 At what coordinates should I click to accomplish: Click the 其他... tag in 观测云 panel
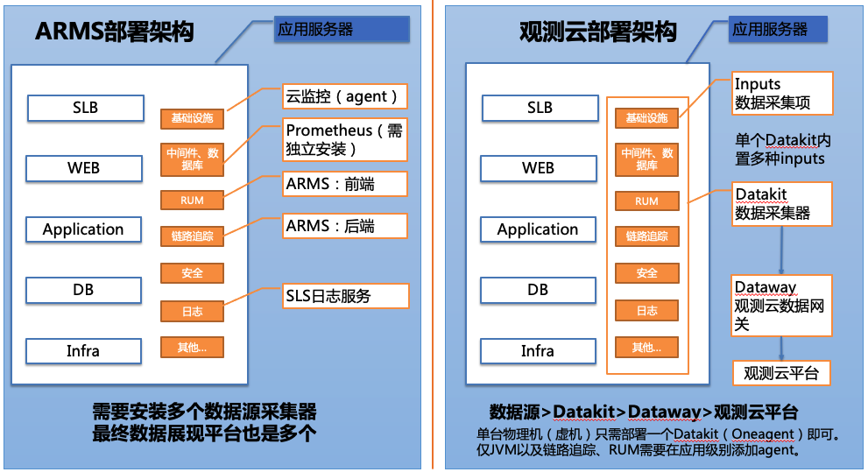coord(646,348)
